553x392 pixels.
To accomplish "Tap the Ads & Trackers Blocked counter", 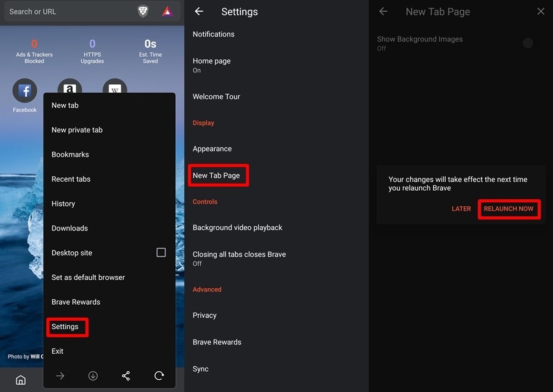I will point(34,51).
